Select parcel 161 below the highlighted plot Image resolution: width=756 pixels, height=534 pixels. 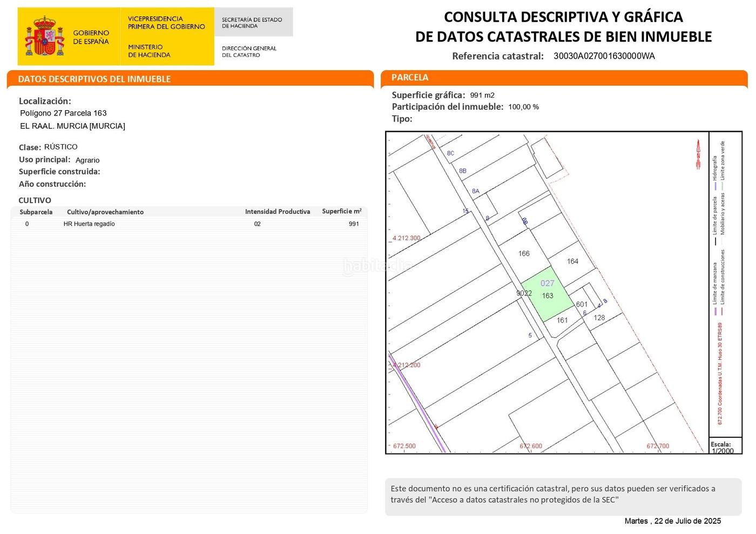point(562,320)
